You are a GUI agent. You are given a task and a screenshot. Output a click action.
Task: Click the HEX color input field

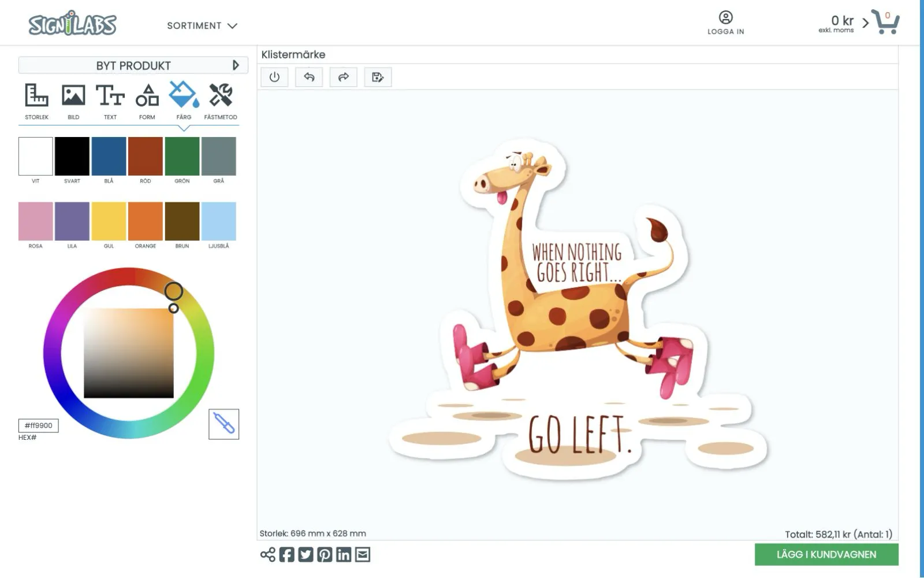pos(38,425)
